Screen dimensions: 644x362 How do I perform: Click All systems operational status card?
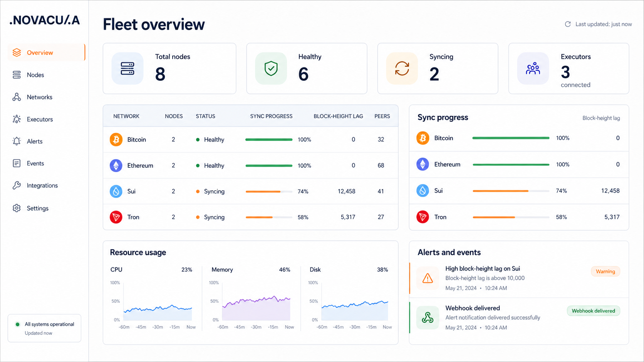pyautogui.click(x=44, y=328)
